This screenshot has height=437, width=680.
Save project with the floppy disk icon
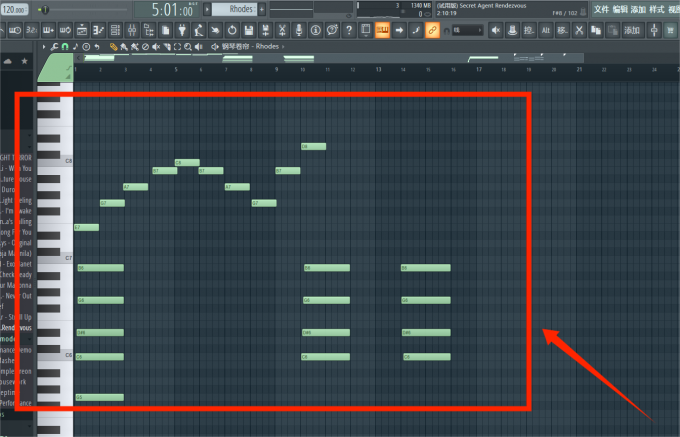pyautogui.click(x=249, y=30)
